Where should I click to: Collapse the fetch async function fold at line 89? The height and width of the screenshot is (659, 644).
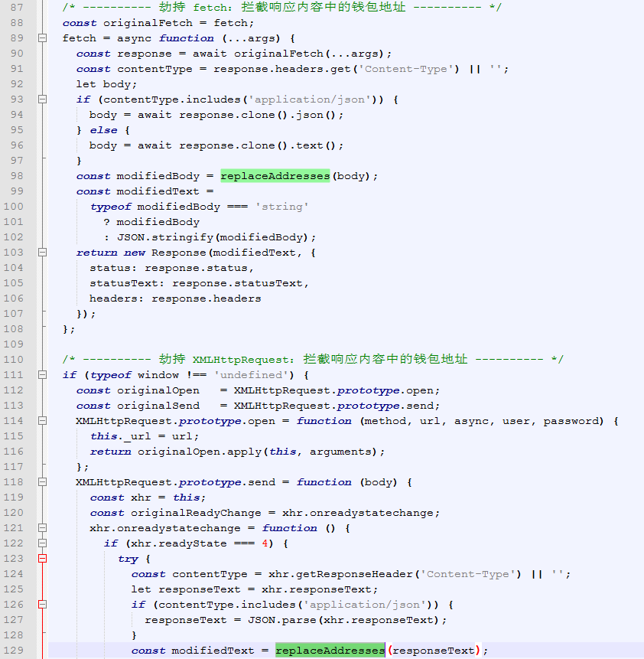[42, 38]
